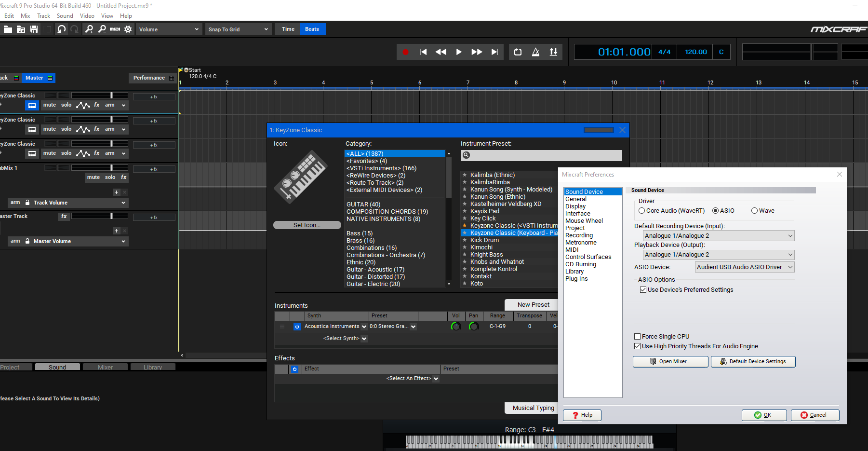The width and height of the screenshot is (868, 451).
Task: Click Master Track volume slider
Action: [x=100, y=216]
